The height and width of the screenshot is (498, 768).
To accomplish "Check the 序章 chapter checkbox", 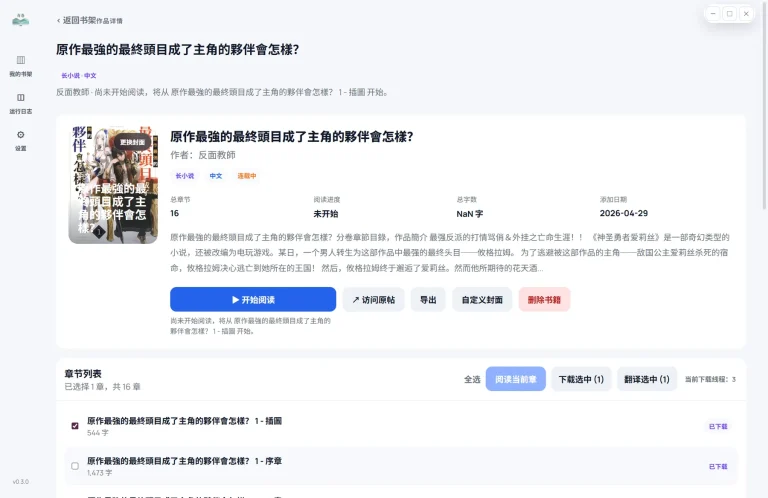I will coord(75,465).
